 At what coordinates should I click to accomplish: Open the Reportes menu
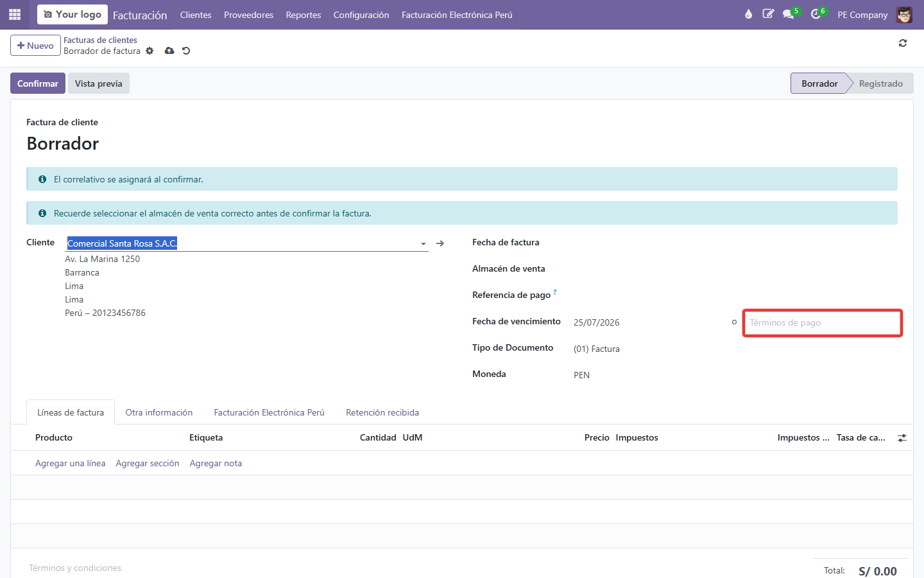click(304, 15)
